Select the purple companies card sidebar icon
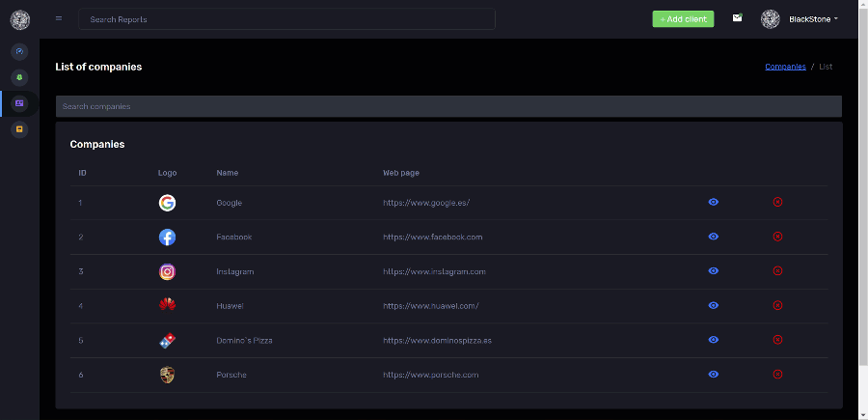The image size is (868, 420). click(19, 103)
